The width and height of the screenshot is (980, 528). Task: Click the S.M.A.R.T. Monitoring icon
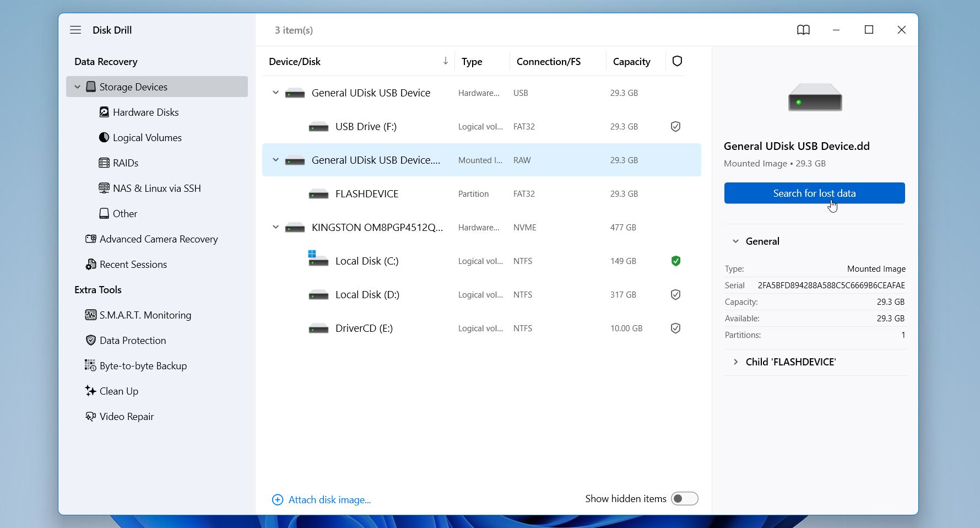click(x=90, y=315)
